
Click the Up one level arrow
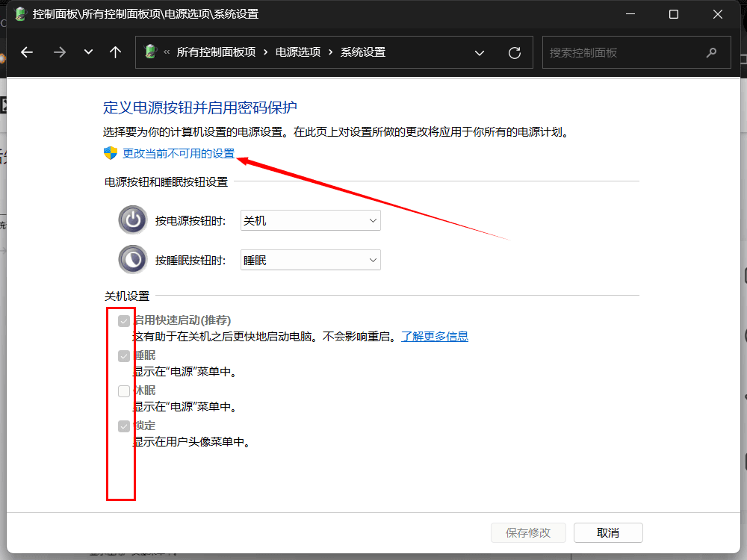coord(115,52)
